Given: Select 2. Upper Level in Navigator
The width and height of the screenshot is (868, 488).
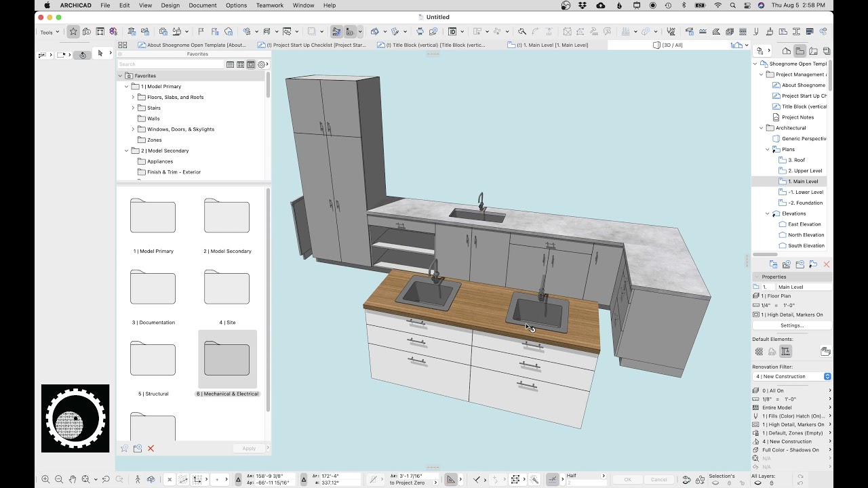Looking at the screenshot, I should tap(805, 171).
